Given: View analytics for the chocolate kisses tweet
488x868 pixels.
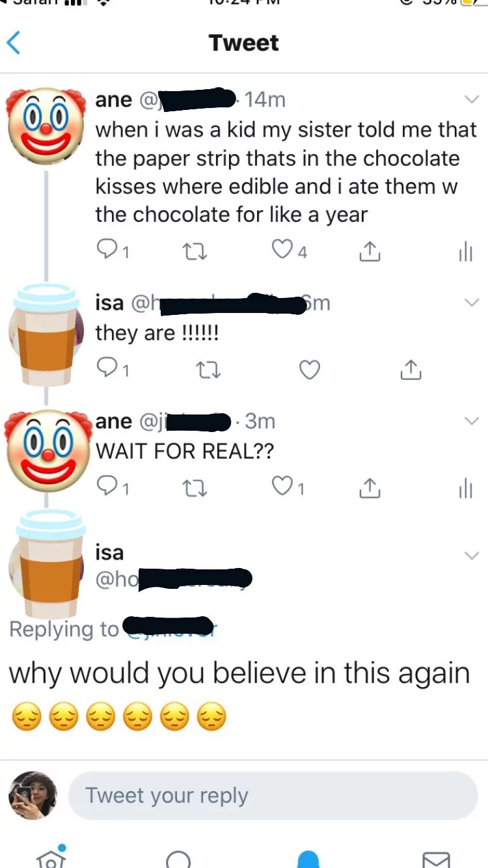Looking at the screenshot, I should tap(465, 251).
